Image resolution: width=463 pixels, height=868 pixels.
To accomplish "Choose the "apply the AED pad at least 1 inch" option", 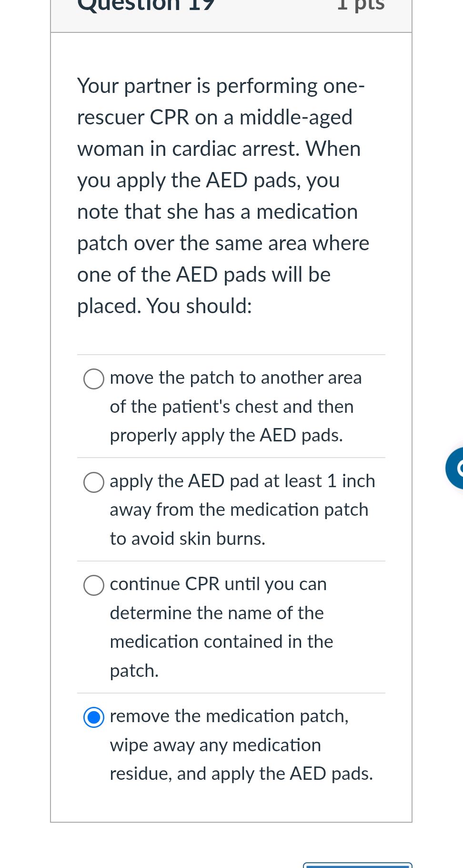I will (93, 482).
